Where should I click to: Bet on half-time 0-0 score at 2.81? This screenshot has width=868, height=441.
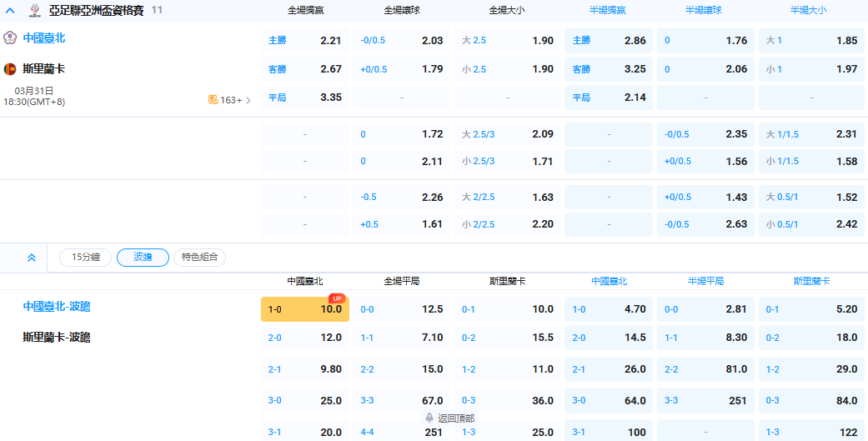click(x=706, y=309)
